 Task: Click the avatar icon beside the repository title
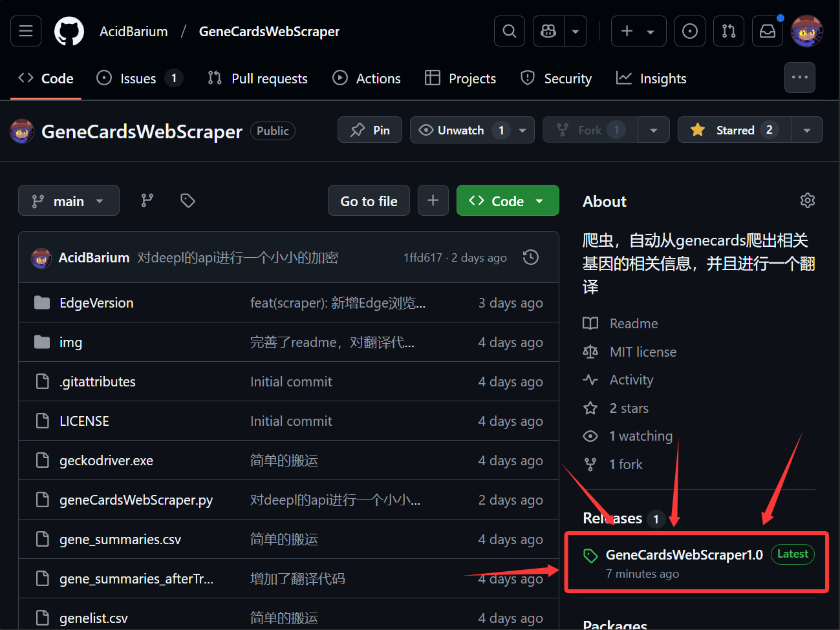pos(22,131)
